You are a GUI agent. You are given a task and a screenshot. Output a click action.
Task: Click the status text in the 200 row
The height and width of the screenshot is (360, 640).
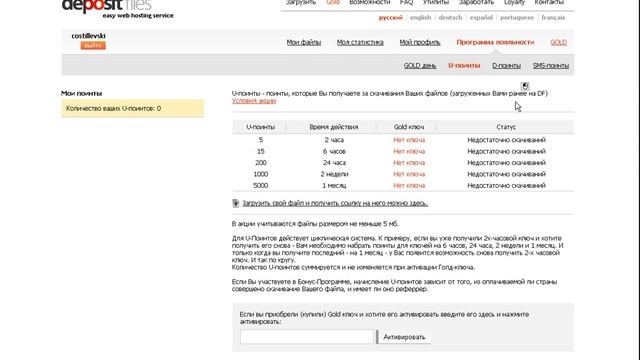[506, 163]
